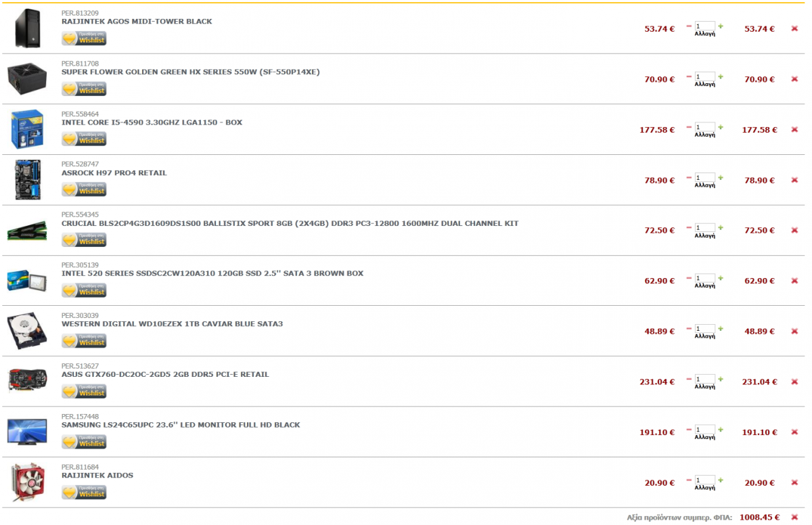
Task: Click Αλλαγή under Super Flower PSU quantity
Action: pyautogui.click(x=705, y=84)
